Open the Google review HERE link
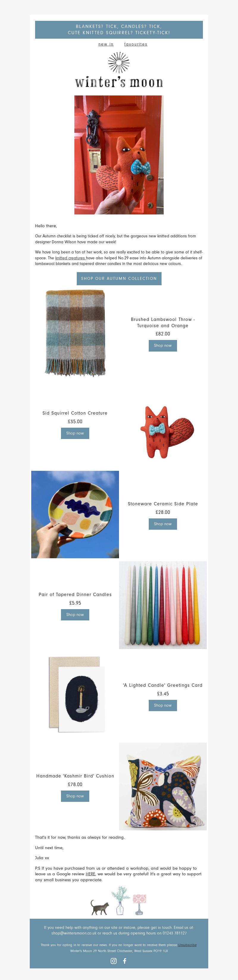 point(90,874)
